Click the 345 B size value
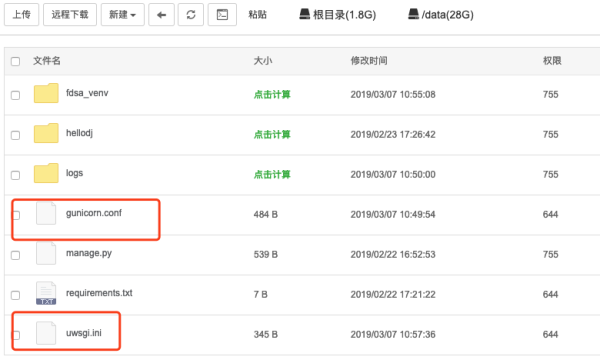 pyautogui.click(x=266, y=334)
